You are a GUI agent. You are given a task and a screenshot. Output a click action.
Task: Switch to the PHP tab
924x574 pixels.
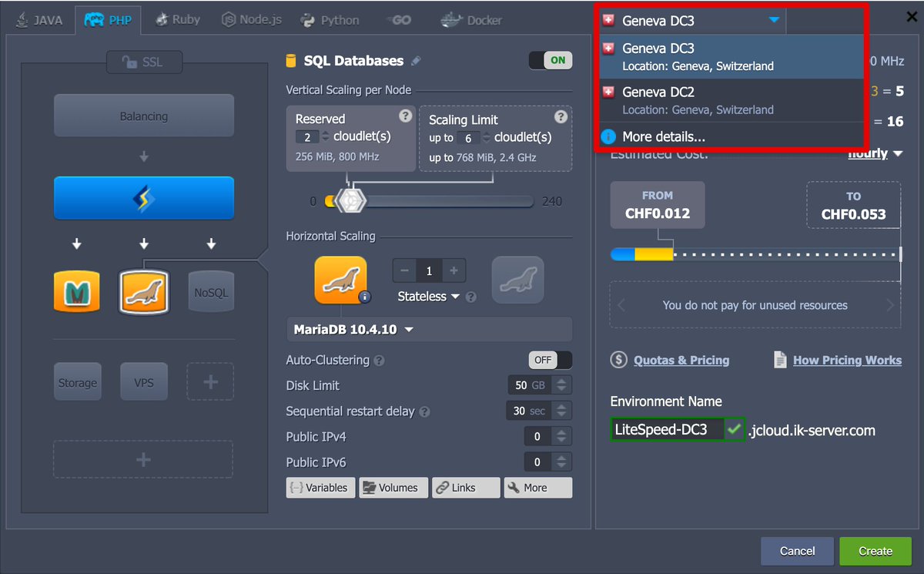pos(109,20)
